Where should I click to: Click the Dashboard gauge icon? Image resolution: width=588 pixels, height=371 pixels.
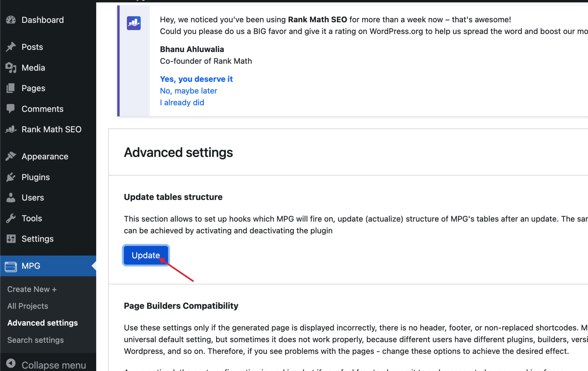click(x=11, y=20)
